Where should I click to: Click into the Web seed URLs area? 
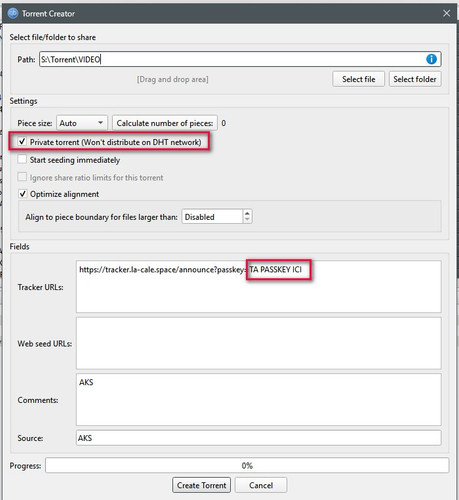point(259,343)
